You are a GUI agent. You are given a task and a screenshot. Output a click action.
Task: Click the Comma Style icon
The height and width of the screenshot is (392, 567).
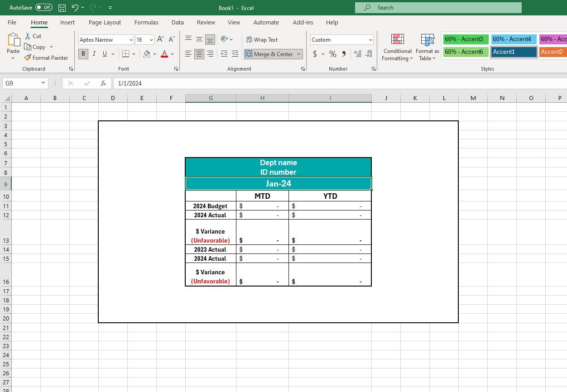tap(344, 54)
